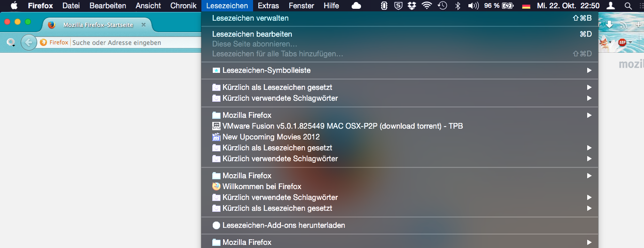Click greyed Diese Seite abonnieren… entry
The image size is (644, 248).
(x=400, y=44)
